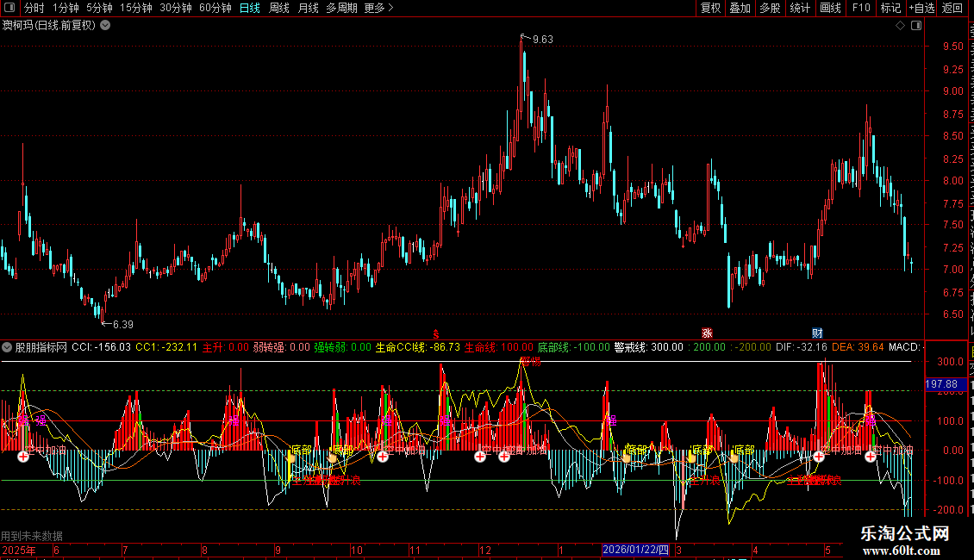Click the 警戒线: 300.00 legend entry
This screenshot has height=560, width=974.
[648, 347]
